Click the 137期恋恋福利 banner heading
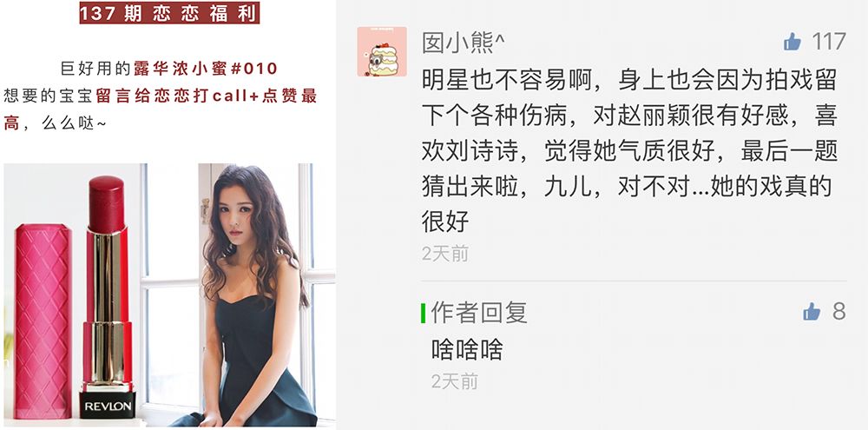The width and height of the screenshot is (868, 430). click(x=169, y=13)
